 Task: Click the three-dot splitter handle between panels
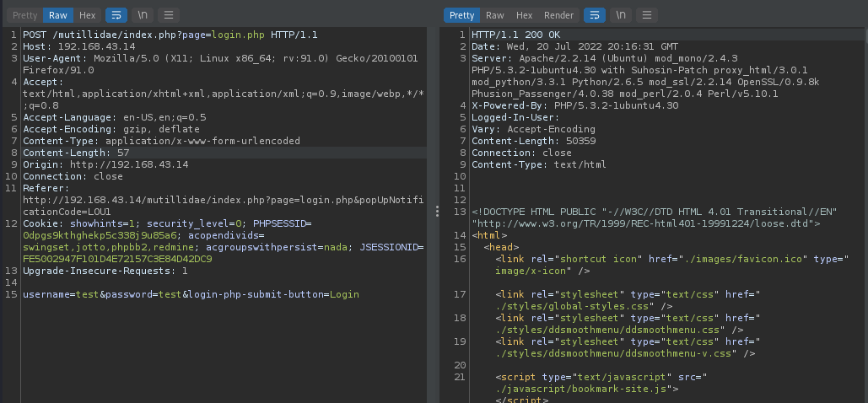click(x=437, y=212)
